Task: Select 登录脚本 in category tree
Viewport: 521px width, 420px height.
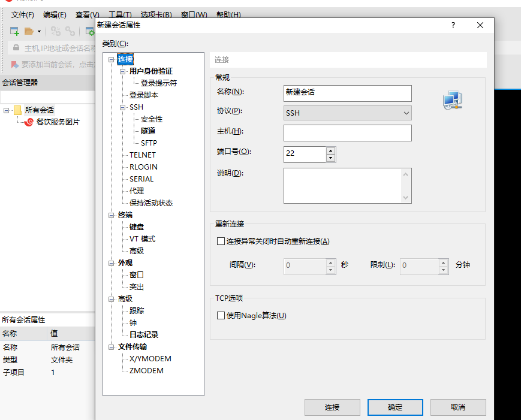Action: [143, 95]
